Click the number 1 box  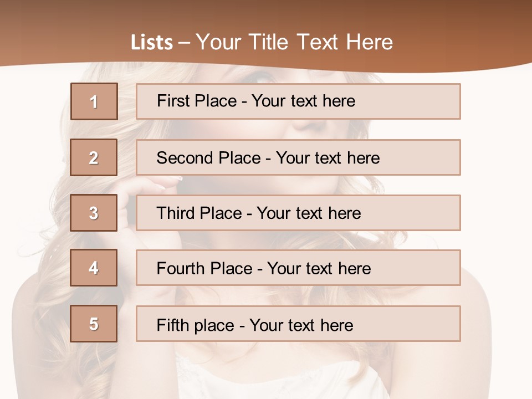click(x=94, y=101)
